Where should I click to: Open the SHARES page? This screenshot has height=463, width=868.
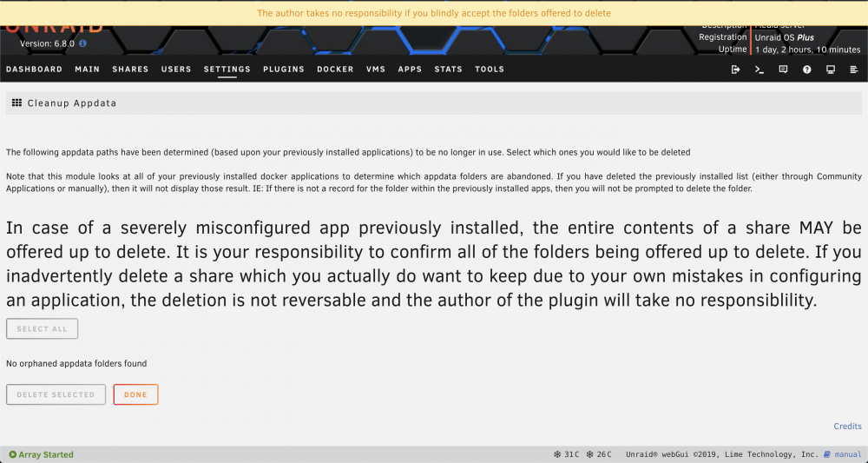click(131, 69)
